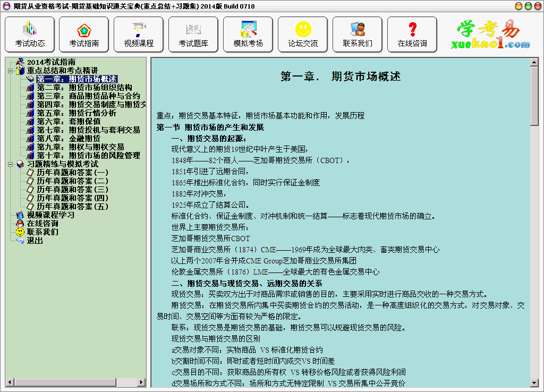Launch 视频课程 video courses

click(139, 35)
